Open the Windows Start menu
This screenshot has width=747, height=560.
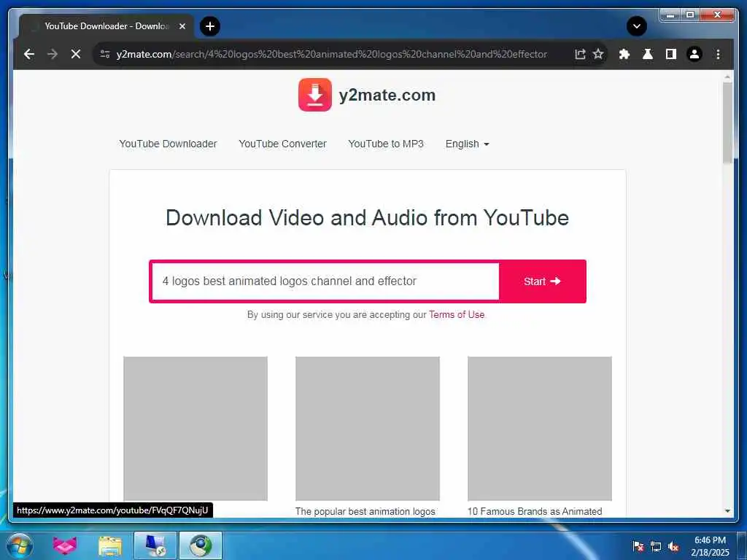pos(20,545)
